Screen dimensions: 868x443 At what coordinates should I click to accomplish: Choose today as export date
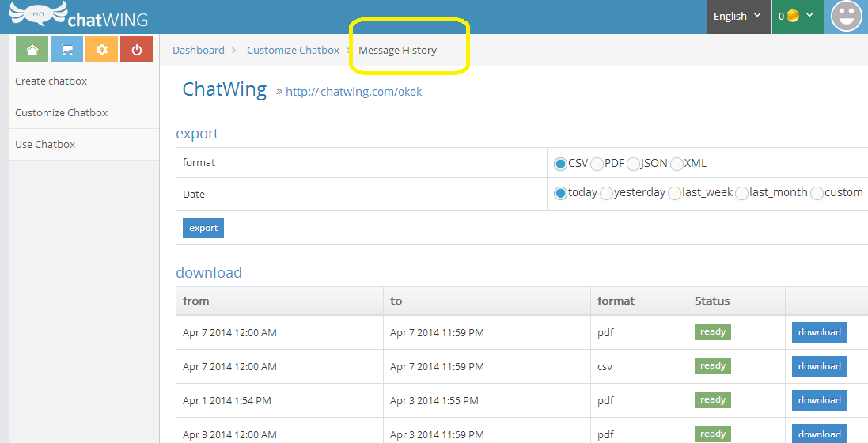[x=560, y=193]
